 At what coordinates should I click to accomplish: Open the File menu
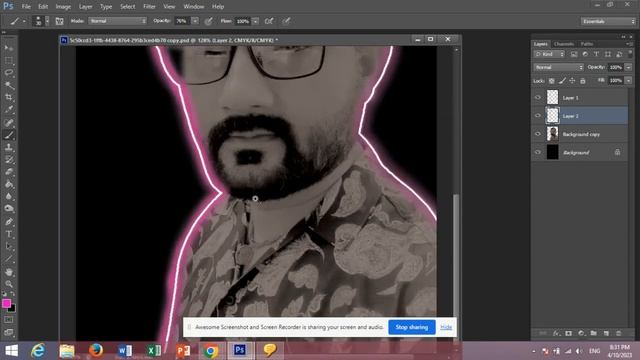[26, 7]
